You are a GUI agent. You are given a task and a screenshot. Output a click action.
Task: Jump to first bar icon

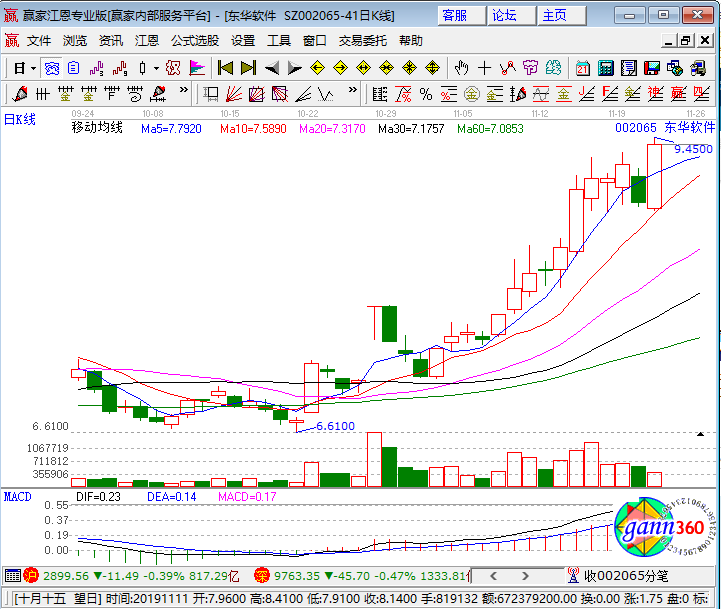[225, 69]
